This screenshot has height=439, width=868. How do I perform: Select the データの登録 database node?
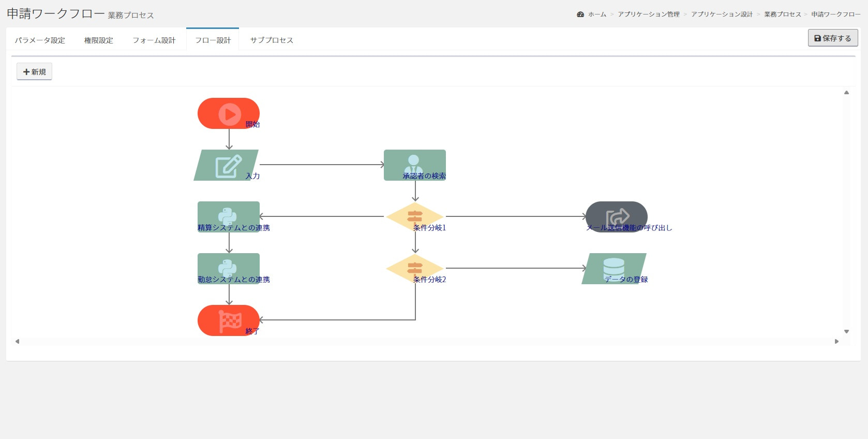pyautogui.click(x=614, y=268)
